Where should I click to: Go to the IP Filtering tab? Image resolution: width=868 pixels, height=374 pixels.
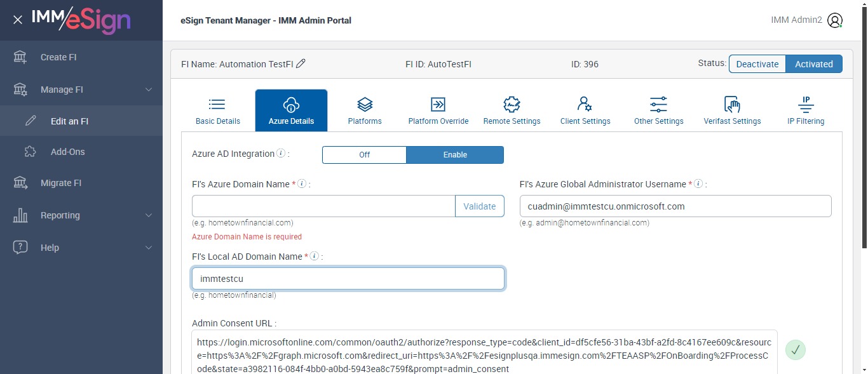[806, 110]
